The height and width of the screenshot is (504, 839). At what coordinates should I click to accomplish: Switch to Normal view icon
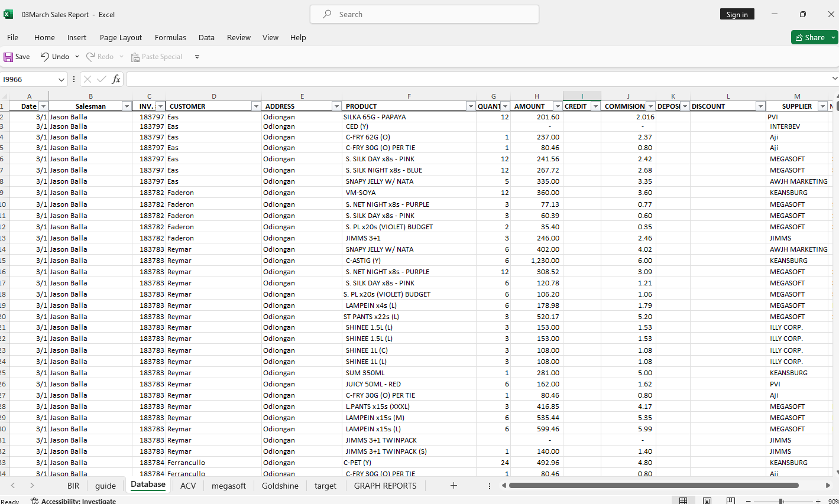point(683,500)
